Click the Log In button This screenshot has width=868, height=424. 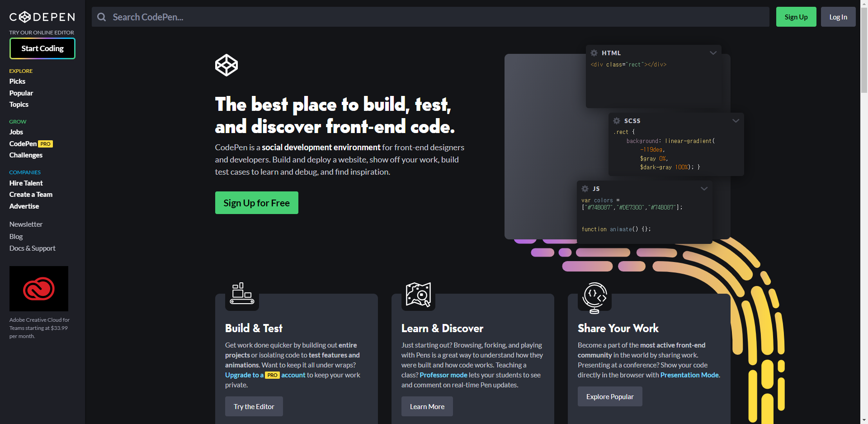coord(838,17)
